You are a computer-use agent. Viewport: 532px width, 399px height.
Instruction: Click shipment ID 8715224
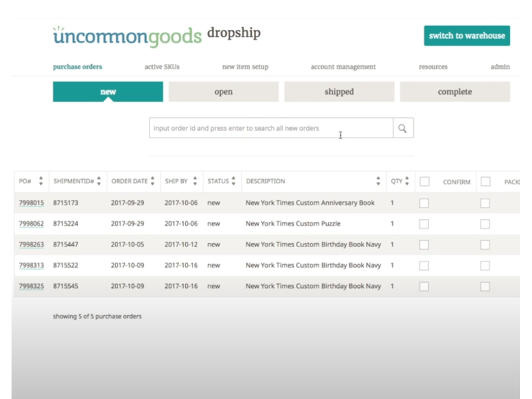tap(66, 224)
